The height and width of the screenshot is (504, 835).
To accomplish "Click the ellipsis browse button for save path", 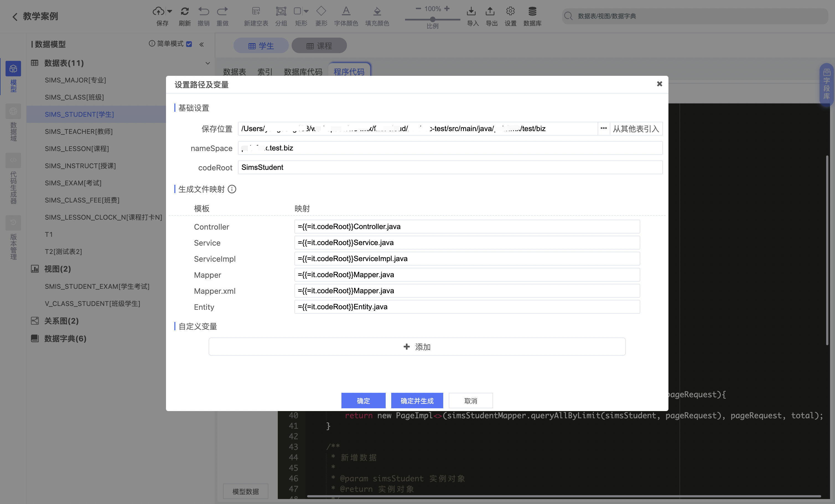I will click(x=603, y=128).
